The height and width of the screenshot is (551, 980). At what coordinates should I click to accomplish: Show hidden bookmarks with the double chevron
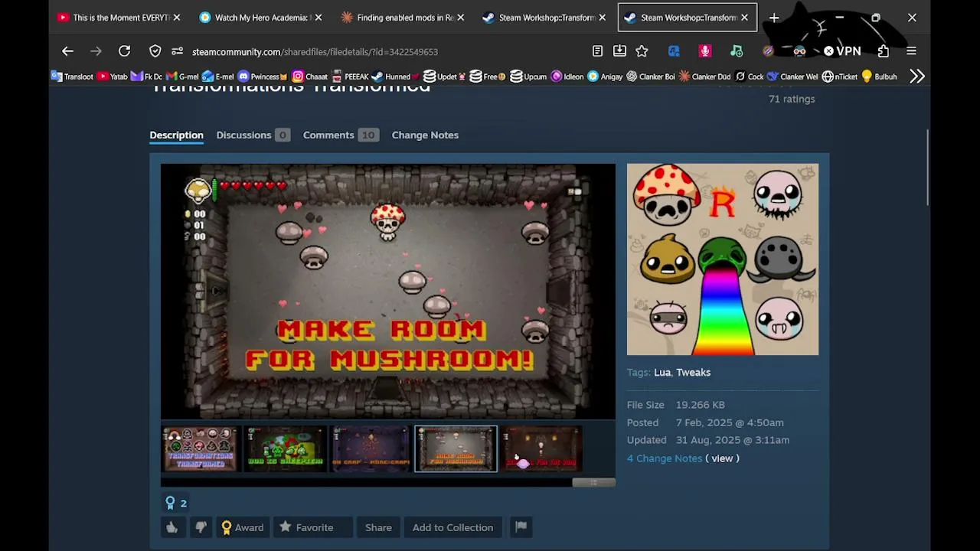pyautogui.click(x=917, y=77)
